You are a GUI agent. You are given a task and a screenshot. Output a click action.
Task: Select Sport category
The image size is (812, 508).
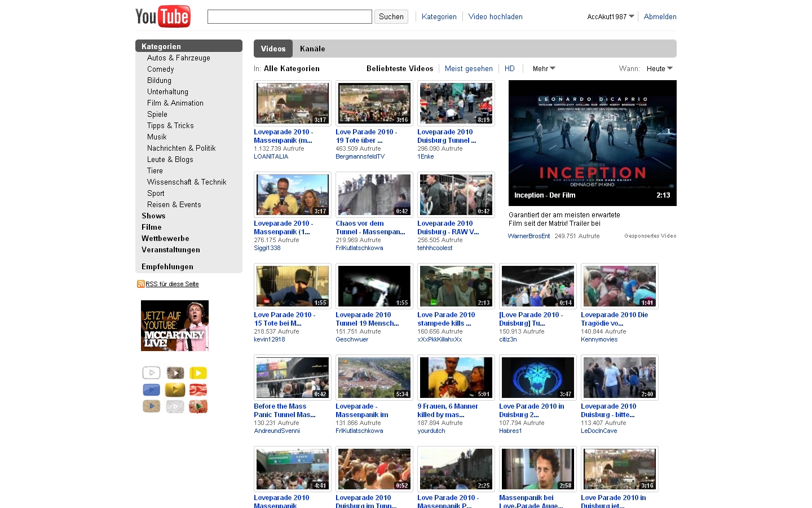[156, 193]
